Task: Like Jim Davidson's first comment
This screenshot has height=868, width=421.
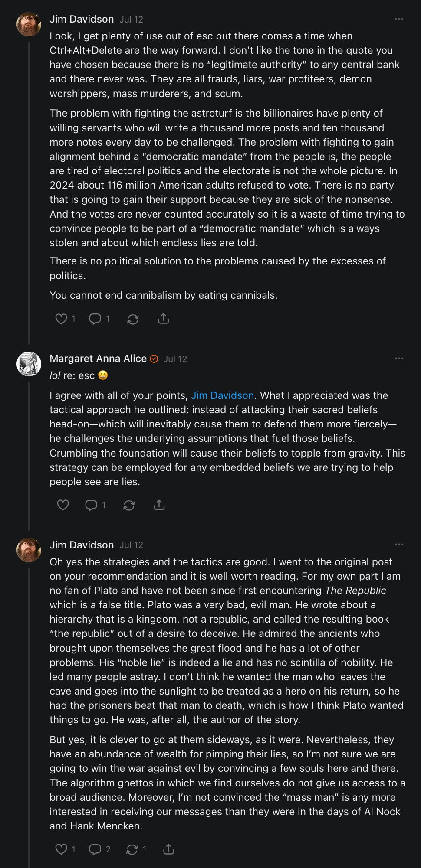Action: (61, 319)
